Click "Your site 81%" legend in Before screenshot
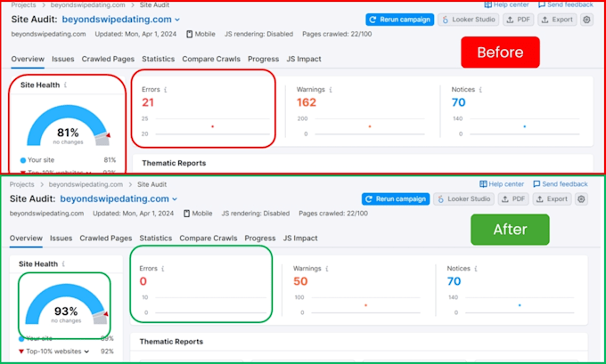This screenshot has height=364, width=606. pyautogui.click(x=68, y=160)
